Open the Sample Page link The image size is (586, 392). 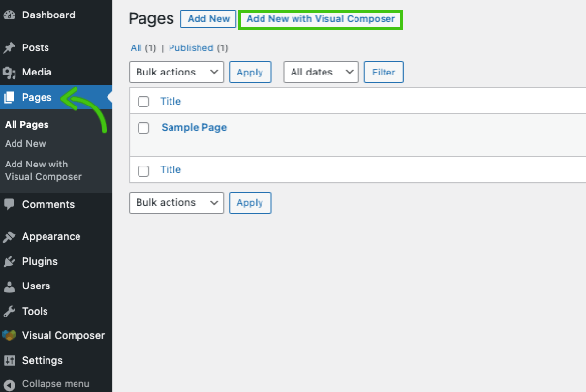tap(194, 128)
